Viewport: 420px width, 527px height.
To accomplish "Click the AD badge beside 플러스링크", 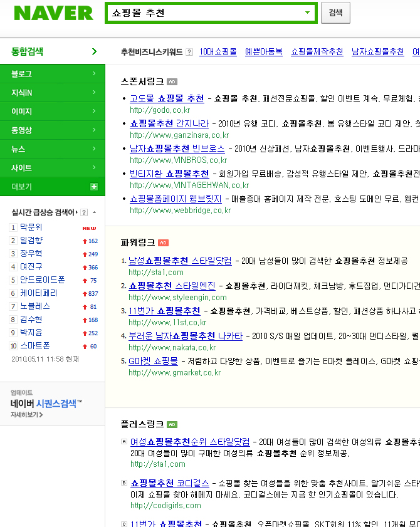I will click(x=172, y=424).
